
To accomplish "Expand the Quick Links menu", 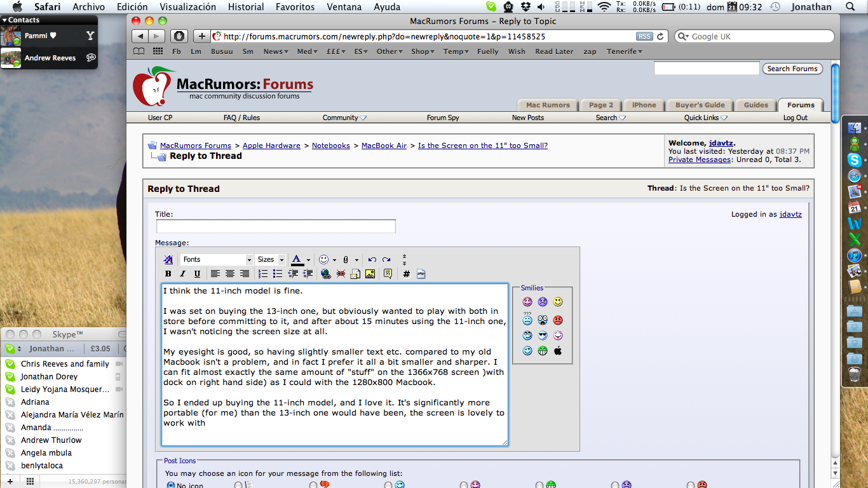I will coord(706,118).
